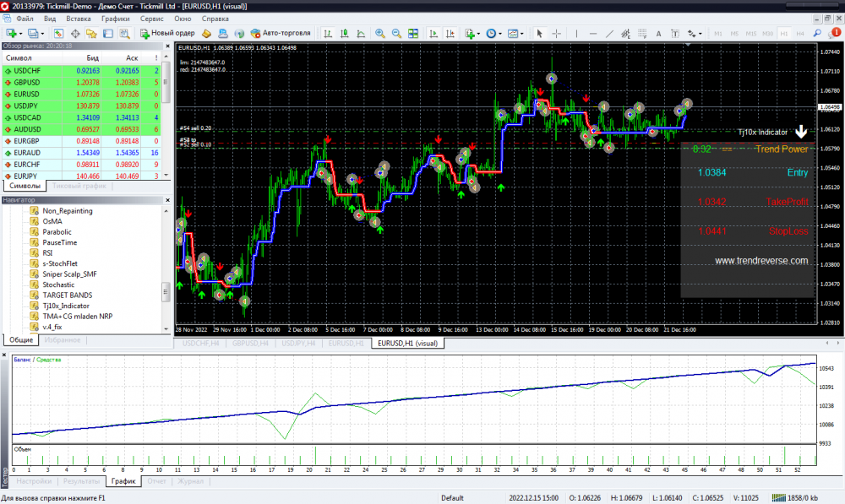The image size is (845, 504).
Task: Click the chart tabs right scroll arrow
Action: pos(837,343)
